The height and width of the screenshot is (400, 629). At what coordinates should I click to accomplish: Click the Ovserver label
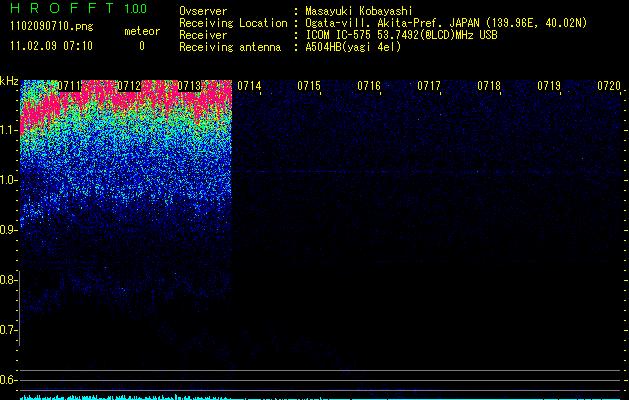203,11
